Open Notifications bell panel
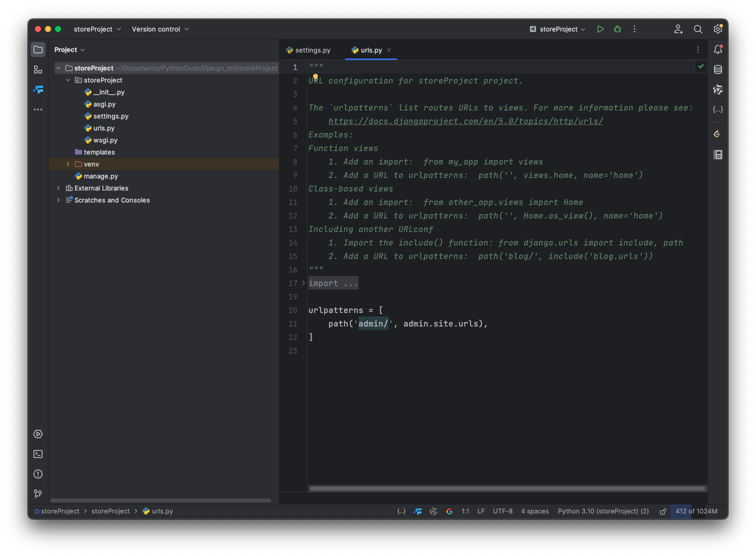 pos(718,49)
